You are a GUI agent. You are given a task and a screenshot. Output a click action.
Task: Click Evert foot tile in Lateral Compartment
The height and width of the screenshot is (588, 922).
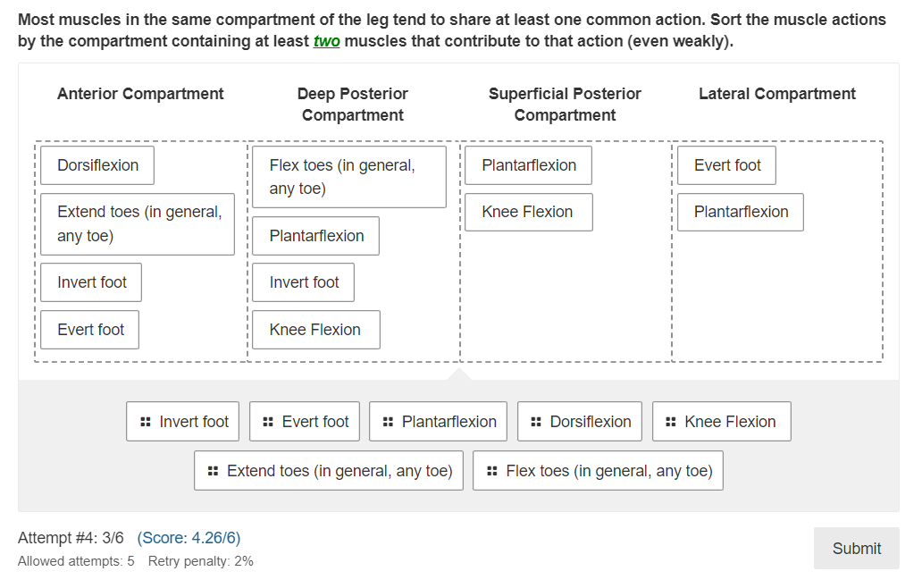click(x=726, y=165)
